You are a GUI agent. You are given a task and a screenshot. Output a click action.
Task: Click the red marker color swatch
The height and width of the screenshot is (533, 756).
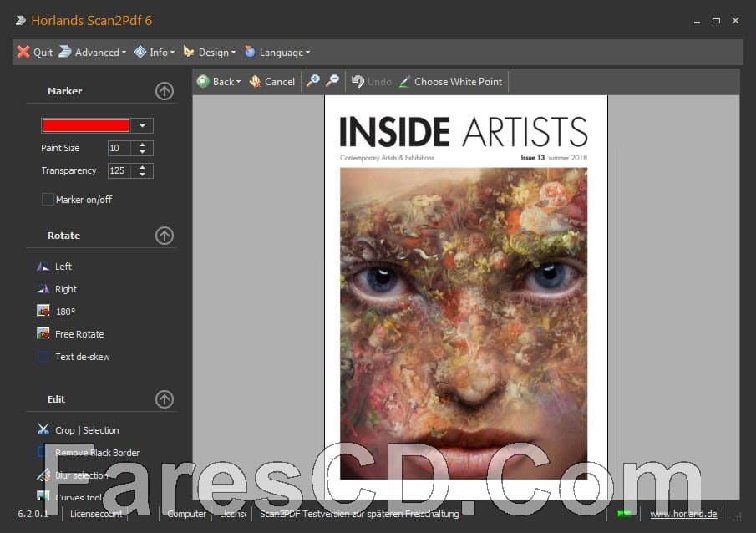(x=86, y=125)
